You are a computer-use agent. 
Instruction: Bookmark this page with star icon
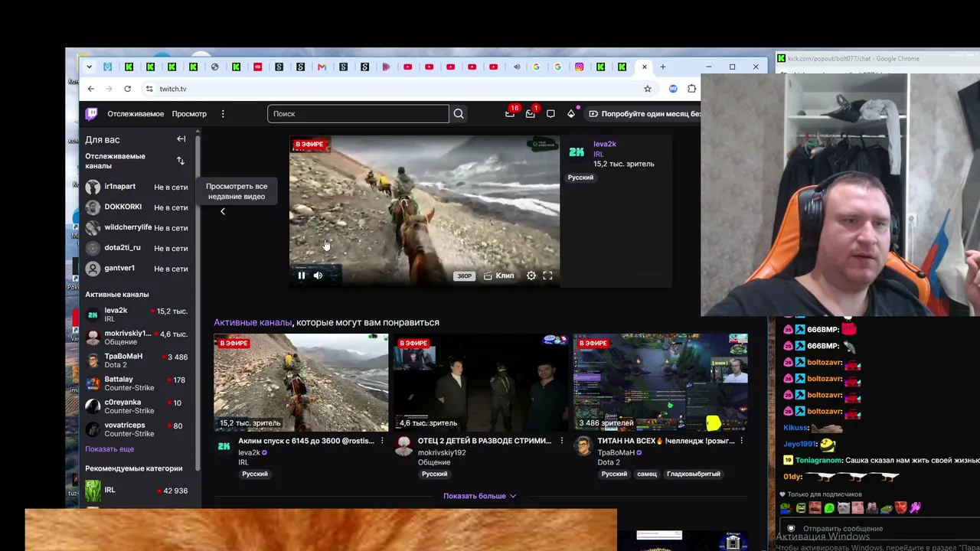click(648, 89)
